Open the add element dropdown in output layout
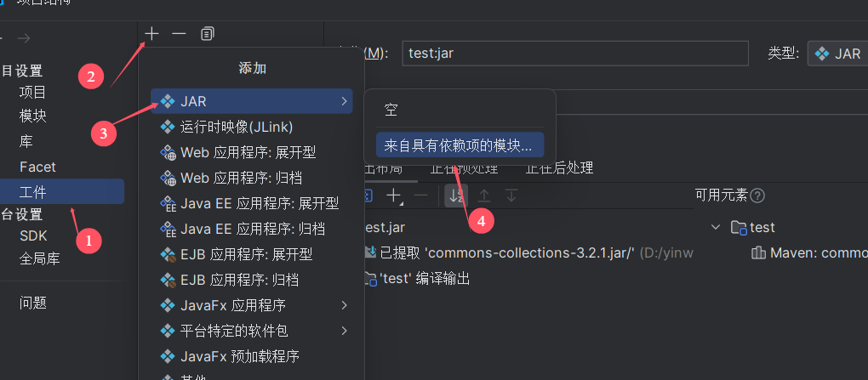This screenshot has width=868, height=380. pyautogui.click(x=394, y=196)
